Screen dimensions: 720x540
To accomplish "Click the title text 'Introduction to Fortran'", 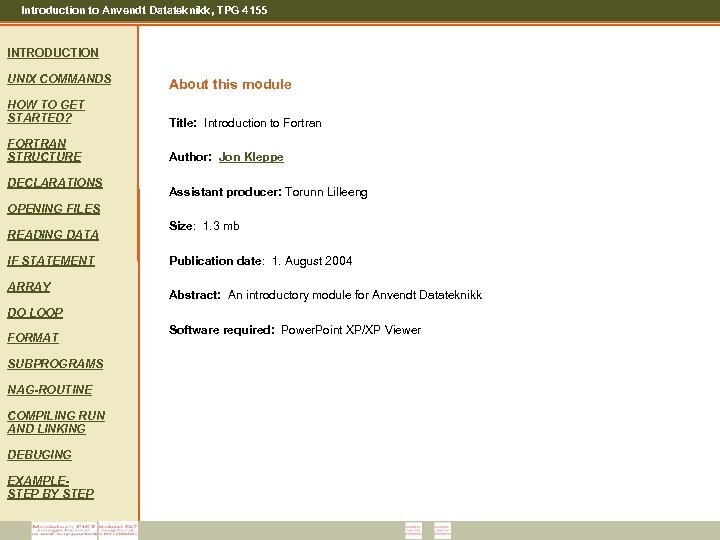I will (263, 123).
